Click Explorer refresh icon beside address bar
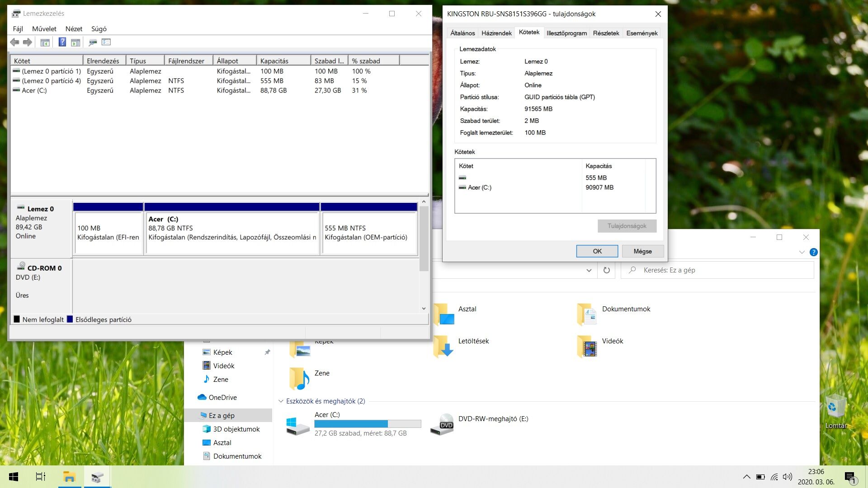This screenshot has height=488, width=868. 607,270
